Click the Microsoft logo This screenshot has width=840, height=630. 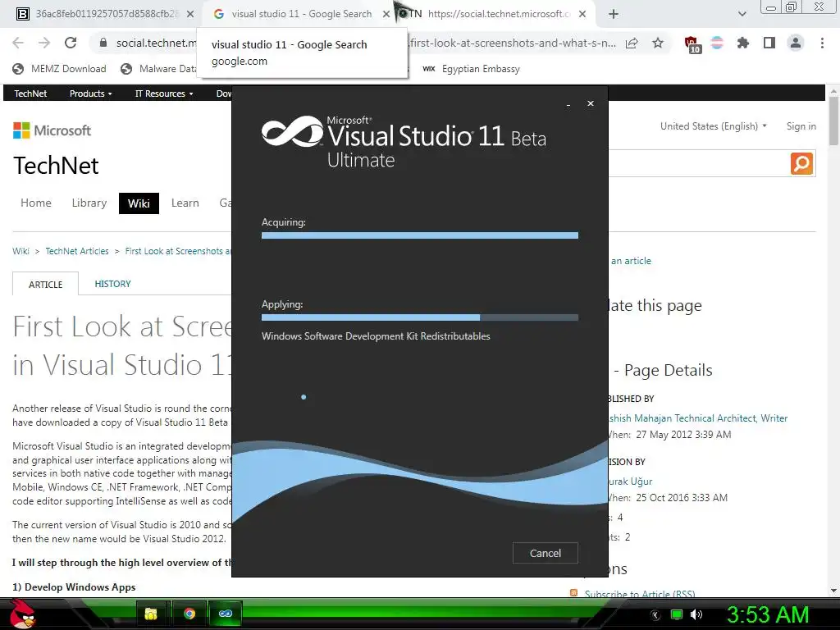pos(52,130)
